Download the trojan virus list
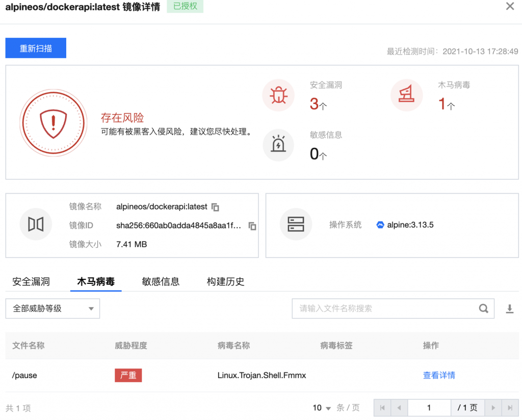This screenshot has height=420, width=522. tap(509, 309)
